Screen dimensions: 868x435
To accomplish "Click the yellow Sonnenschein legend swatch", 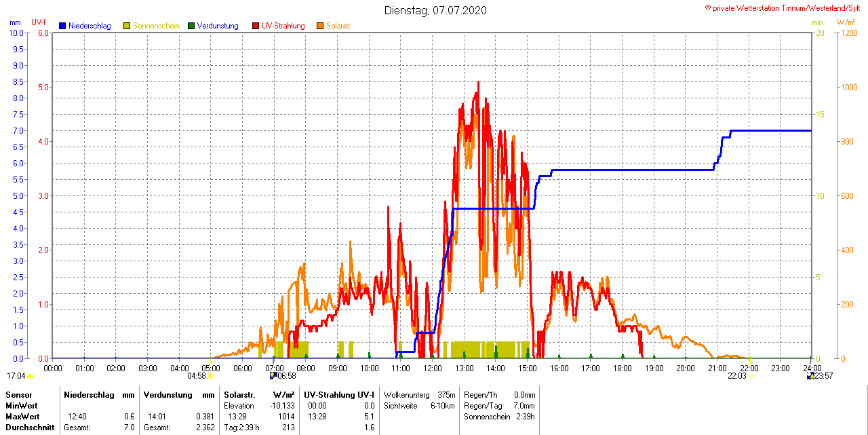I will (x=127, y=26).
